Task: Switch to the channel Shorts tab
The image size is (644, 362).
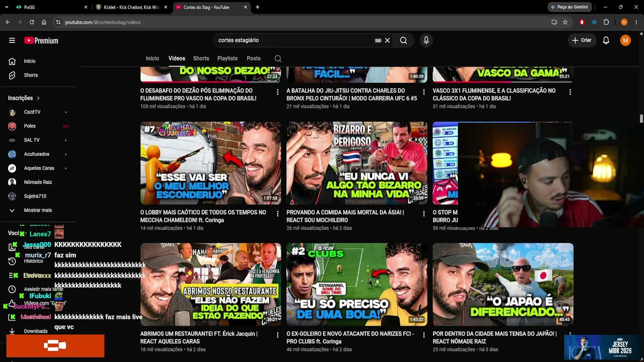Action: [201, 58]
